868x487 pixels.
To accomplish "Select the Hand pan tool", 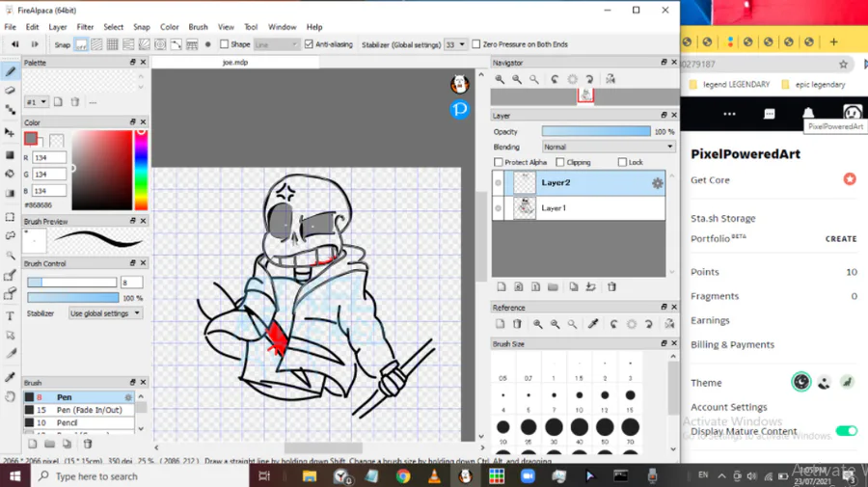I will tap(10, 396).
